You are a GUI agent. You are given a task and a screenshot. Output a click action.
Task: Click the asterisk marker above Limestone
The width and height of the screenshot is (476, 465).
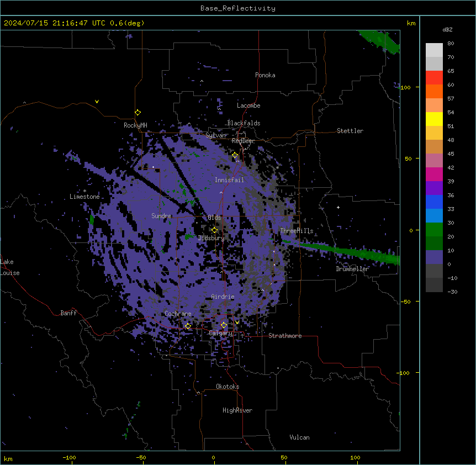click(84, 191)
